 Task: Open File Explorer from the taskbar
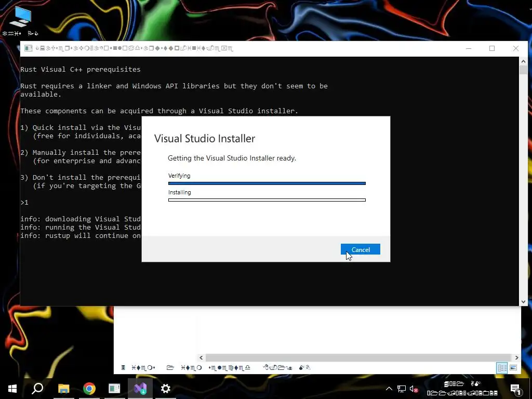pyautogui.click(x=63, y=389)
